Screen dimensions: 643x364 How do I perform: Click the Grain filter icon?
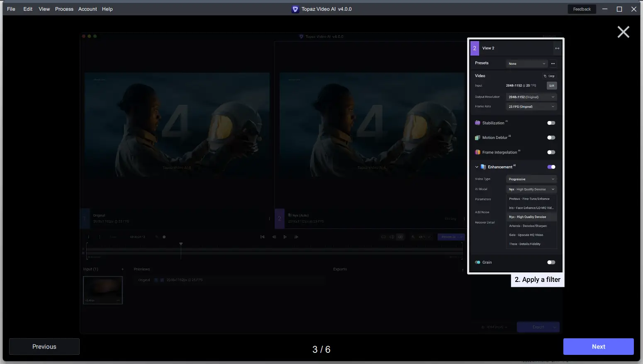[477, 262]
